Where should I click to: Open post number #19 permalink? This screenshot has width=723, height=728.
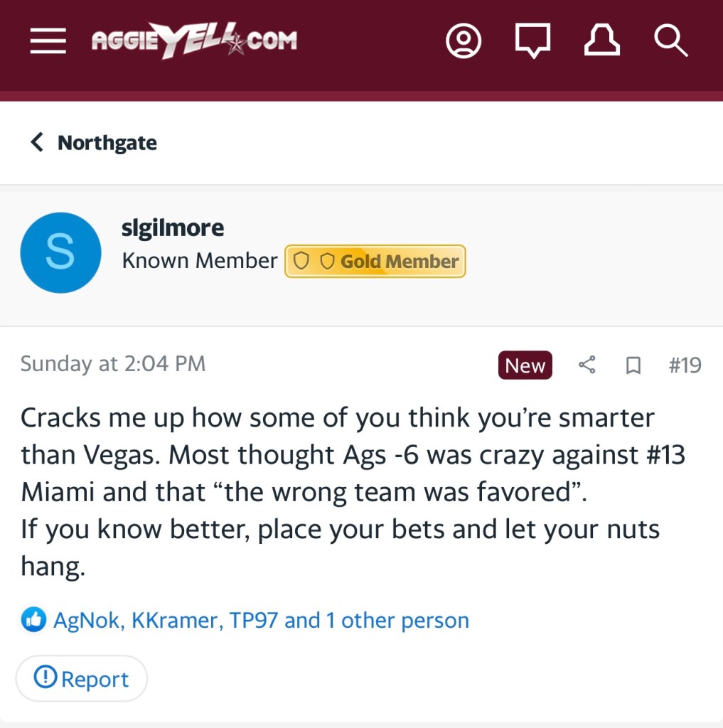pos(685,365)
